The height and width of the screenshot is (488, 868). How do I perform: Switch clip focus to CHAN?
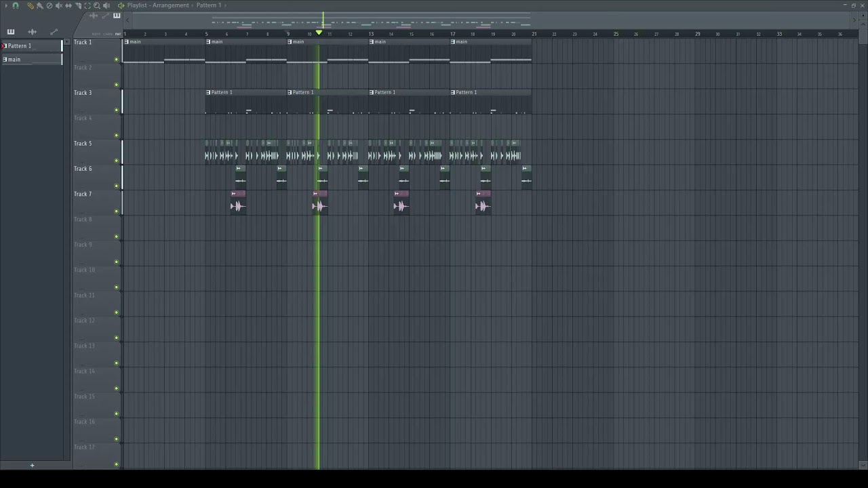click(x=108, y=34)
